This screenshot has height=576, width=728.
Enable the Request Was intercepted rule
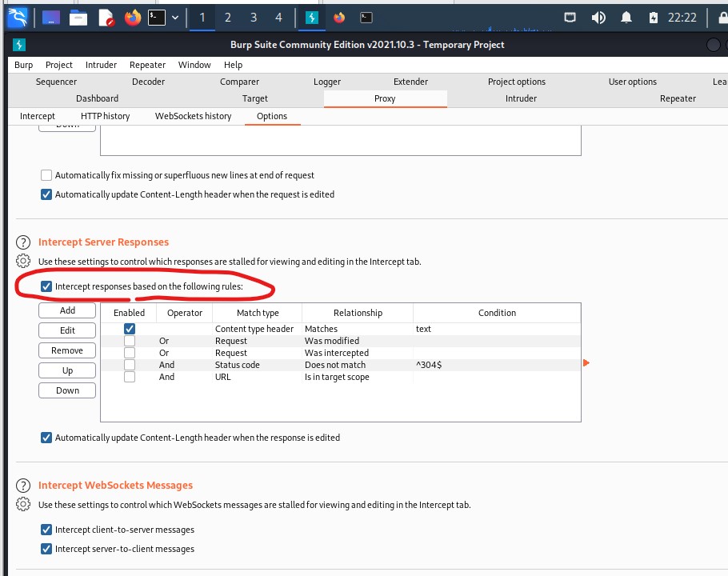[x=130, y=353]
